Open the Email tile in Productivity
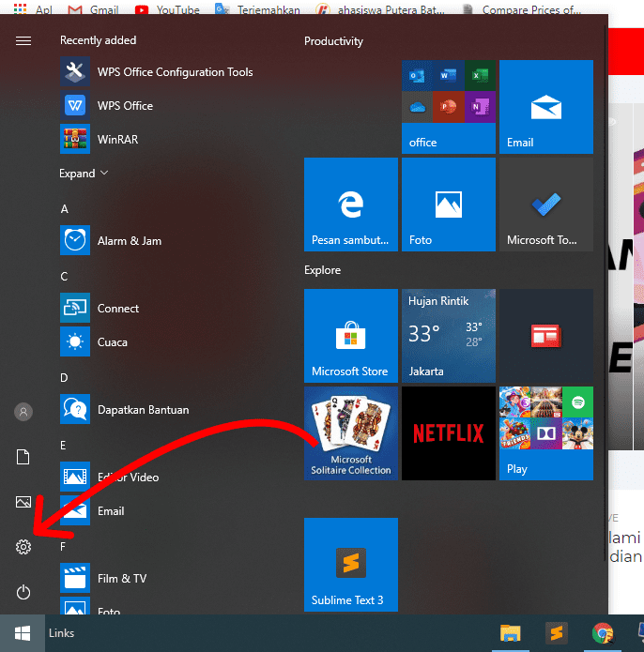 click(x=546, y=107)
